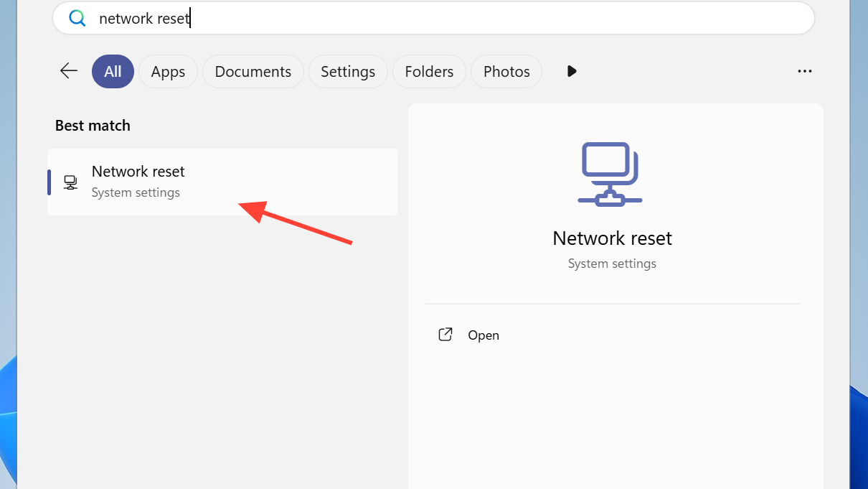Screen dimensions: 868x489
Task: Filter results by Folders
Action: (429, 72)
